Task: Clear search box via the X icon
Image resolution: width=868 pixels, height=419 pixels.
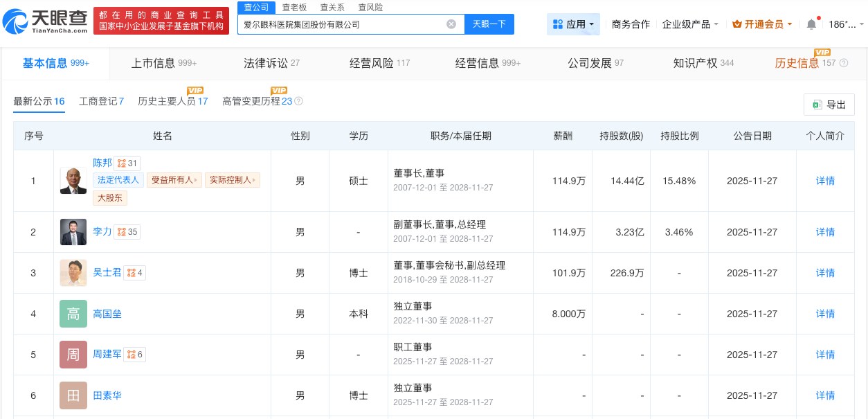Action: click(451, 24)
